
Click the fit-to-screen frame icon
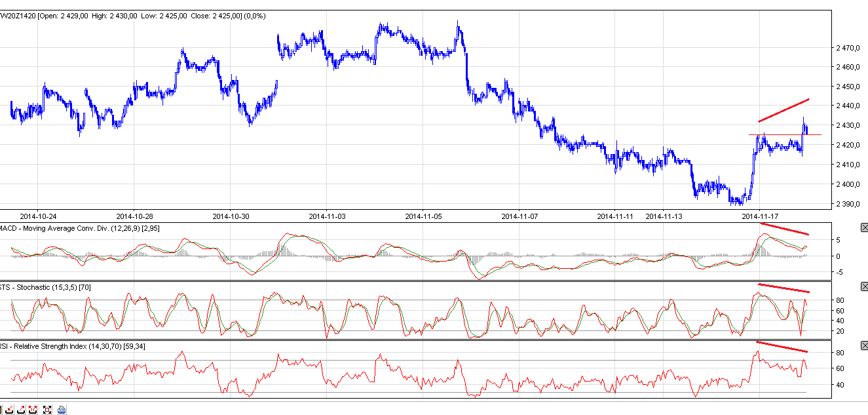coord(47,410)
